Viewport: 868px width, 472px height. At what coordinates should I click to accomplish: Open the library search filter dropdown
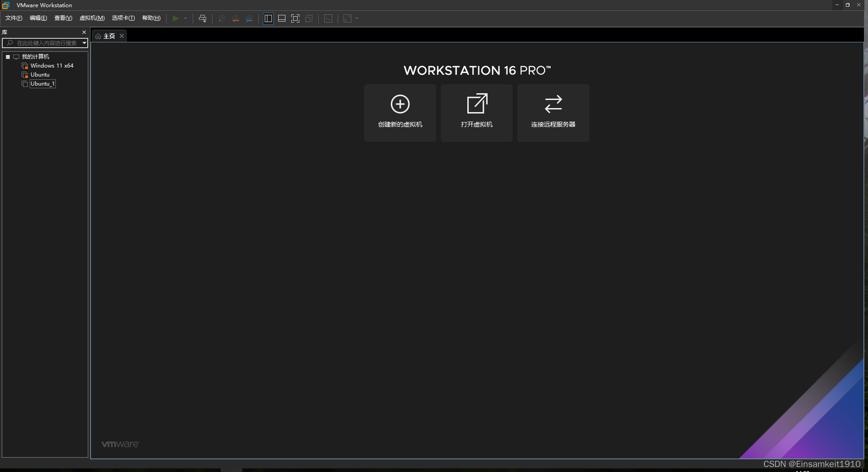point(84,43)
